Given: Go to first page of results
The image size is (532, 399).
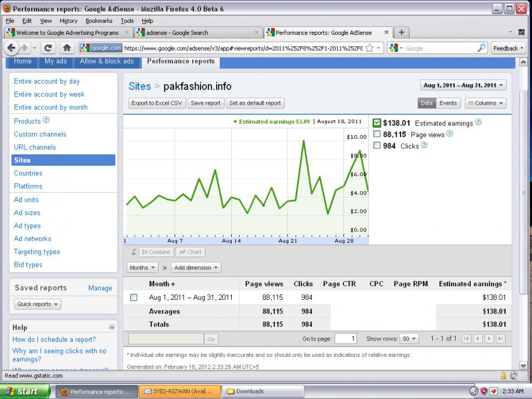Looking at the screenshot, I should click(x=467, y=338).
